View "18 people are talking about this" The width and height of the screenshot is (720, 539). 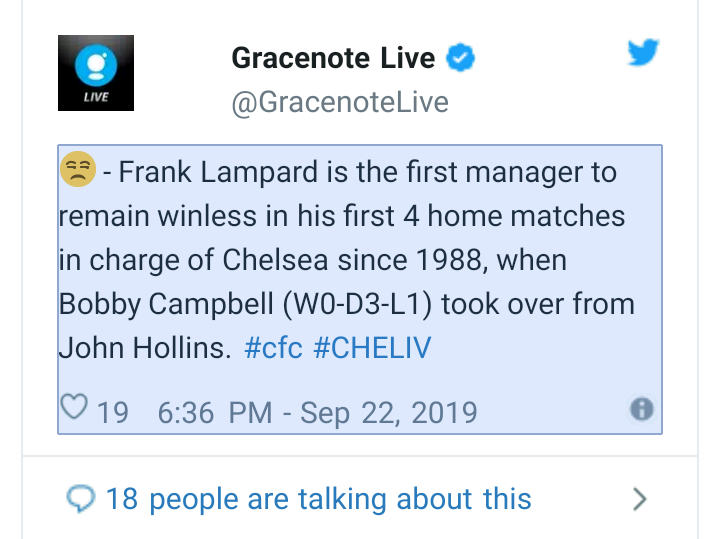click(318, 498)
